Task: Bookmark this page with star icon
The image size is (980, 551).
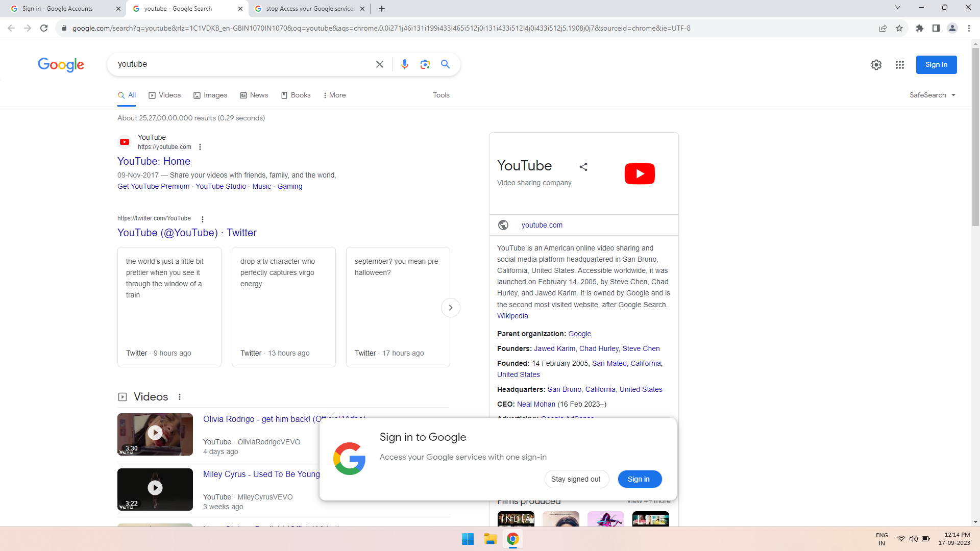Action: (899, 28)
